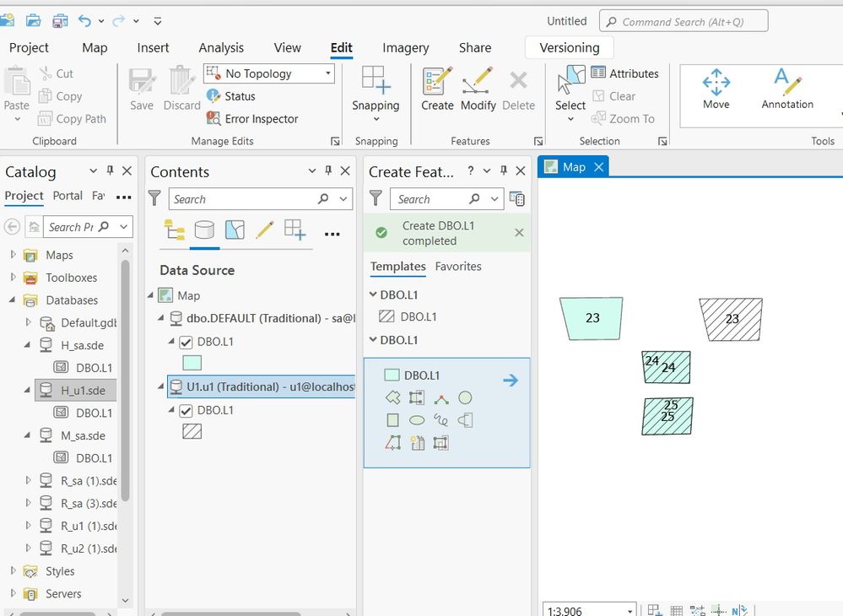The image size is (843, 616).
Task: Open the Imagery ribbon tab
Action: tap(405, 48)
